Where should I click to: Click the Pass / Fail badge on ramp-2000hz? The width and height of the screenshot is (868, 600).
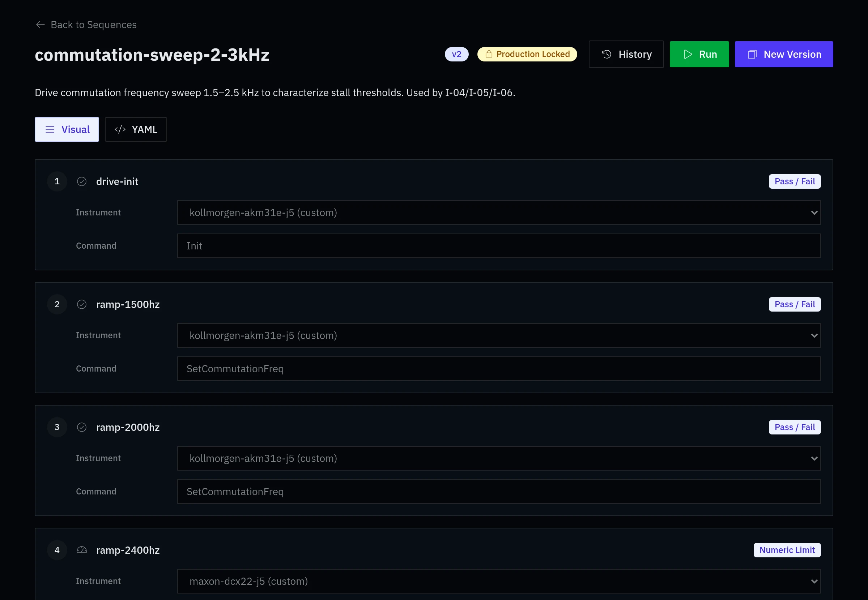795,428
